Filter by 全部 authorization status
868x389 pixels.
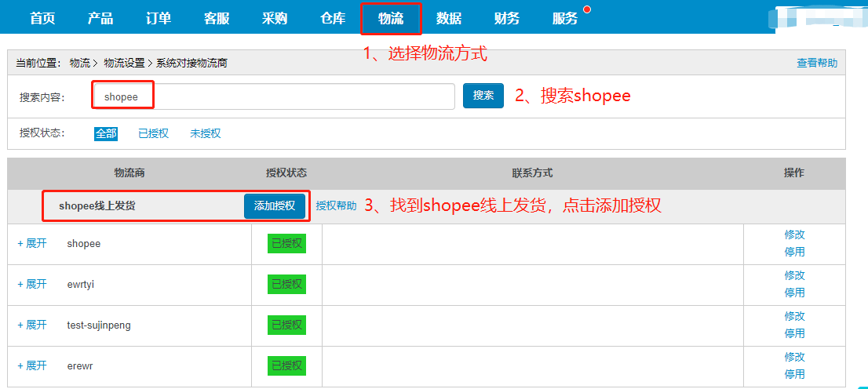pos(106,133)
